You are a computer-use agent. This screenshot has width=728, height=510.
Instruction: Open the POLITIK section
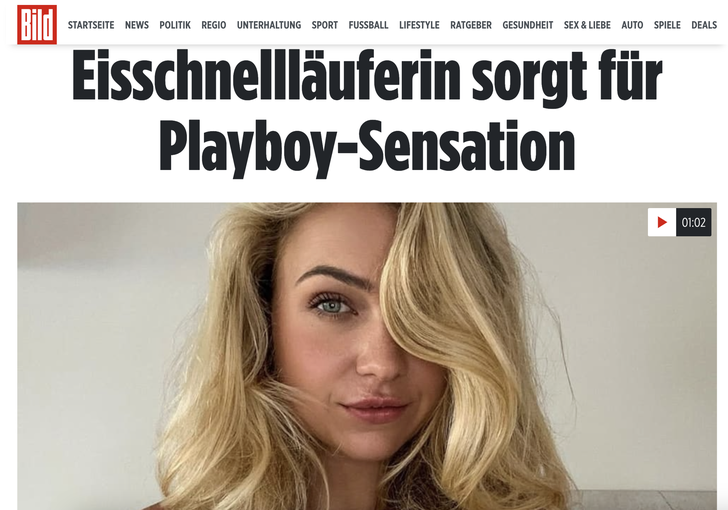pos(175,25)
